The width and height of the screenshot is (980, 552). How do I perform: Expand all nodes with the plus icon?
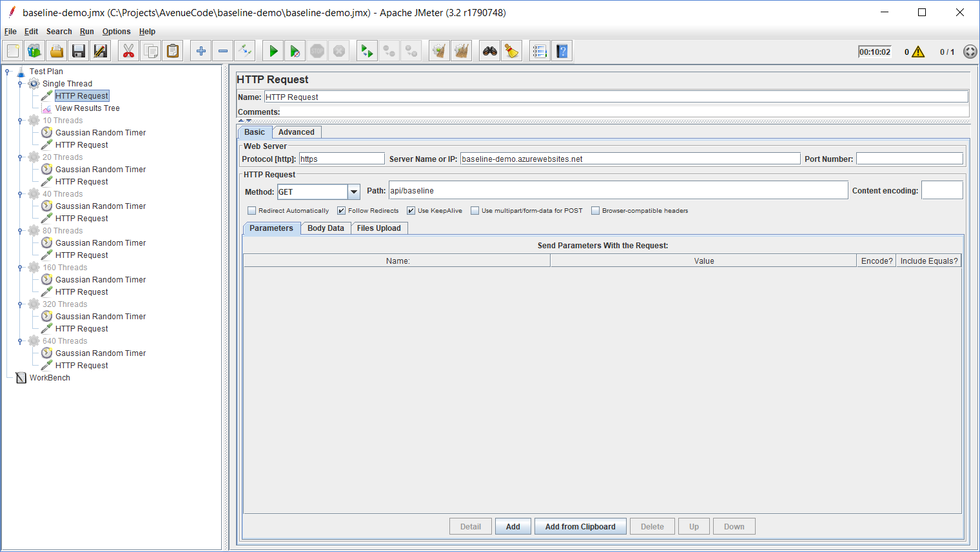[x=201, y=51]
